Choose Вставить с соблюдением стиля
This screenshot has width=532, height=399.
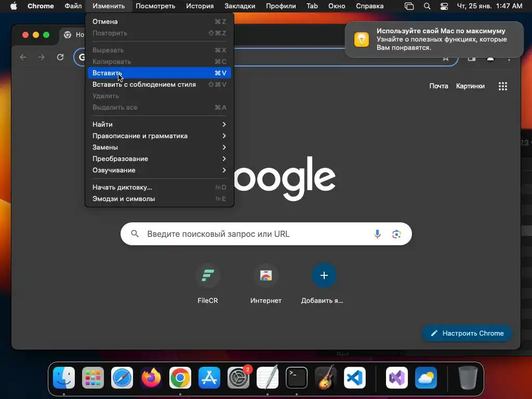(159, 85)
